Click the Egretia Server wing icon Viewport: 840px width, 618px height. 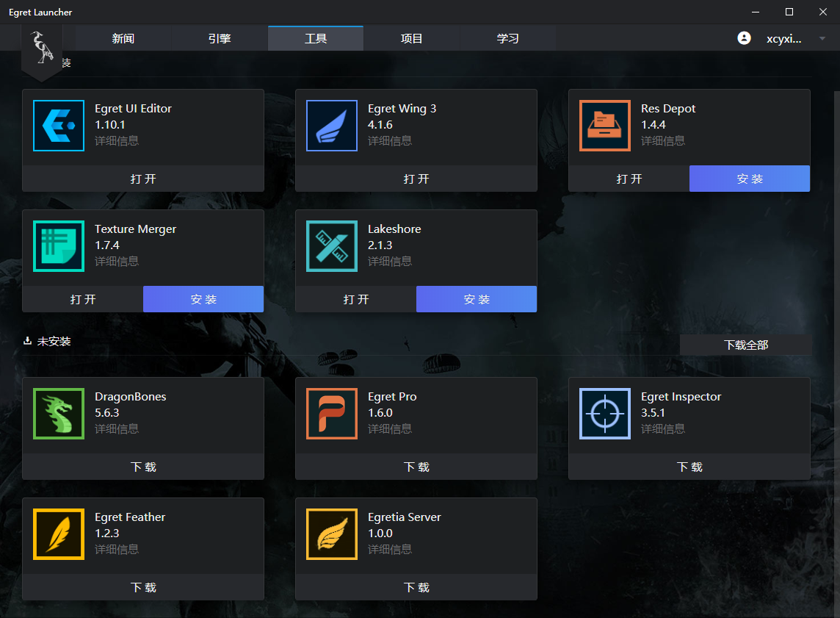(332, 534)
